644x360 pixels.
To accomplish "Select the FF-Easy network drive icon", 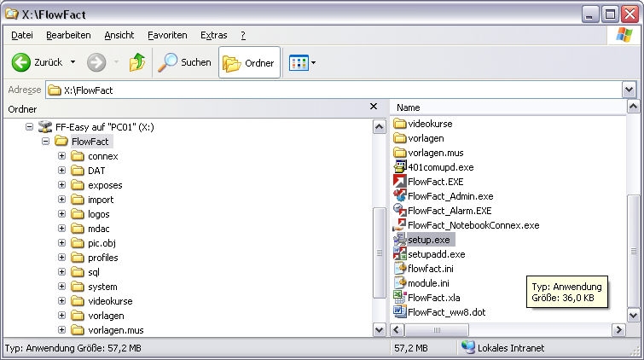I will (44, 126).
